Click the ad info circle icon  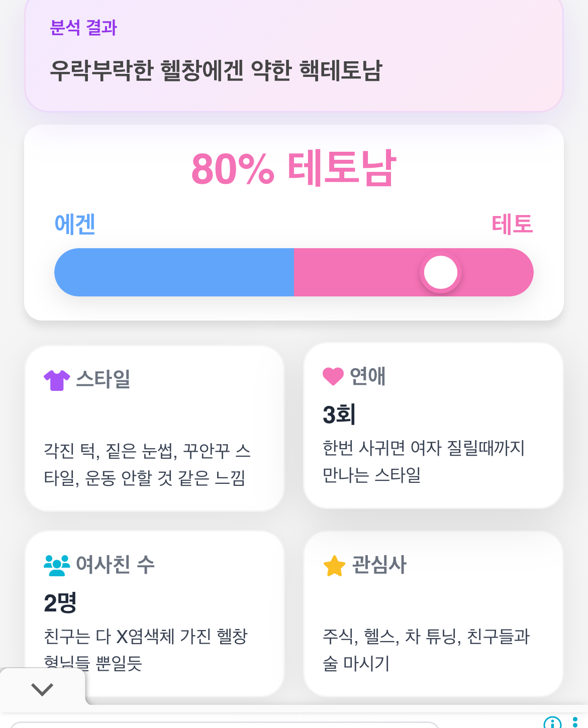(x=552, y=723)
